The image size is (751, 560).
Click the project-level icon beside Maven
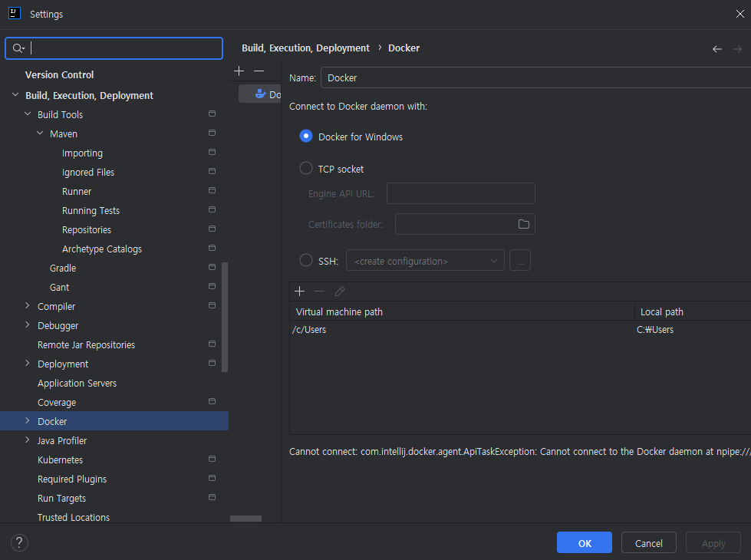[x=212, y=133]
